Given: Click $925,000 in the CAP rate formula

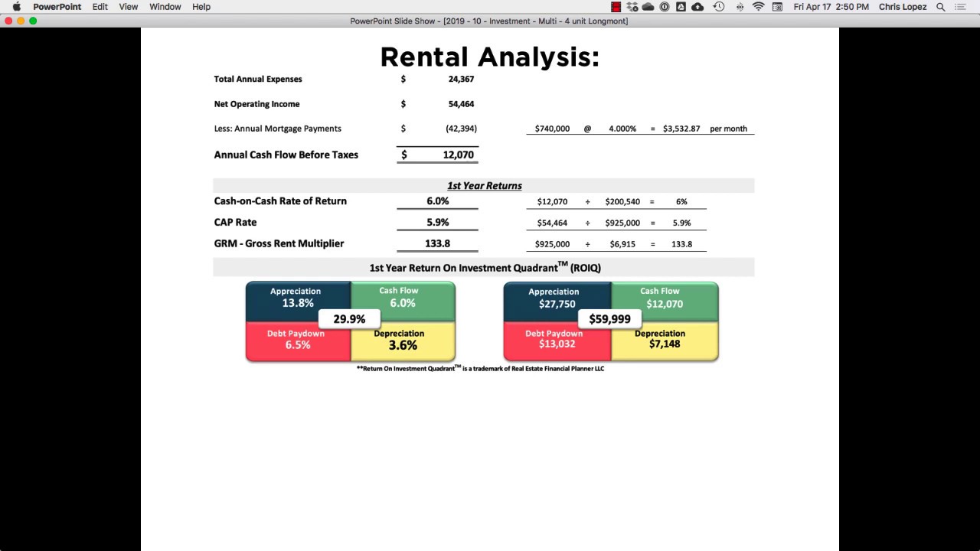Looking at the screenshot, I should pyautogui.click(x=622, y=223).
